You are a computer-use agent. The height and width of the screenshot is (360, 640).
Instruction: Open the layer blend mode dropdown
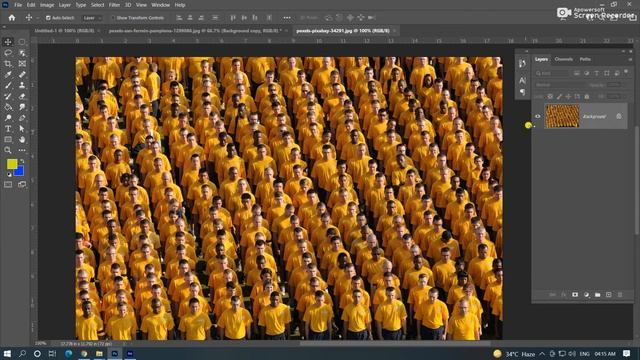[x=560, y=85]
